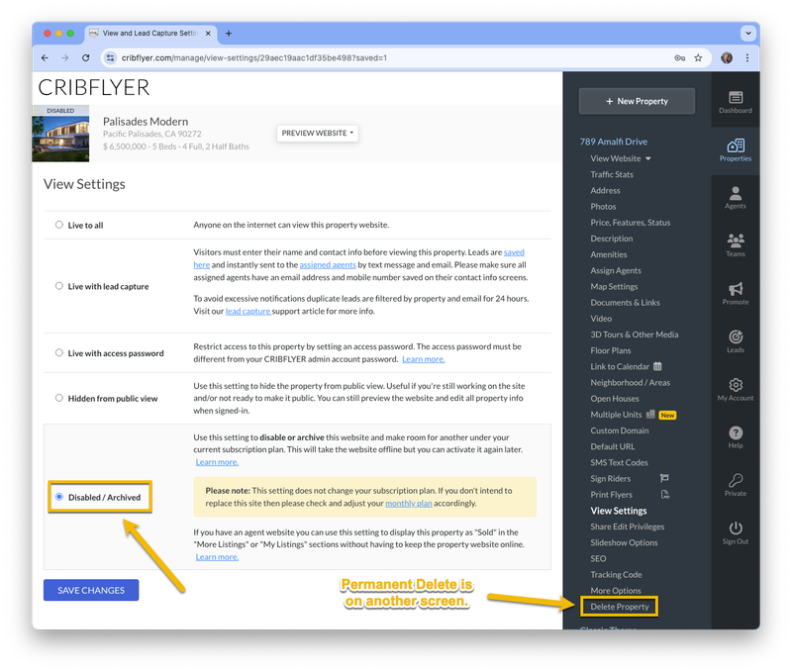This screenshot has height=672, width=792.
Task: Open the SEO menu item
Action: [x=598, y=558]
